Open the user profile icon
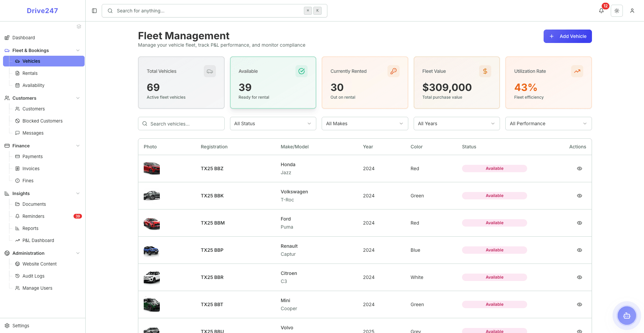Image resolution: width=644 pixels, height=333 pixels. click(633, 10)
